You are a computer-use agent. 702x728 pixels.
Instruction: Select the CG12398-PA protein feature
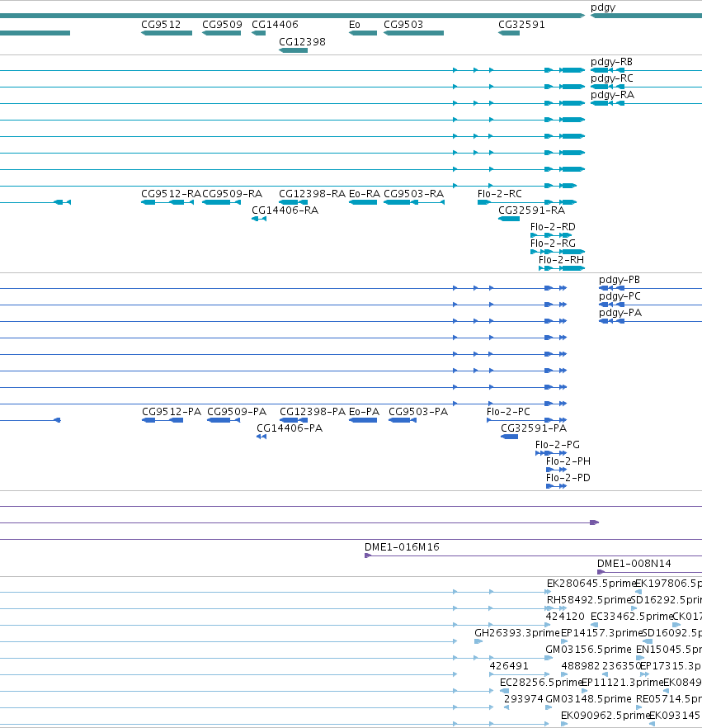[x=294, y=420]
